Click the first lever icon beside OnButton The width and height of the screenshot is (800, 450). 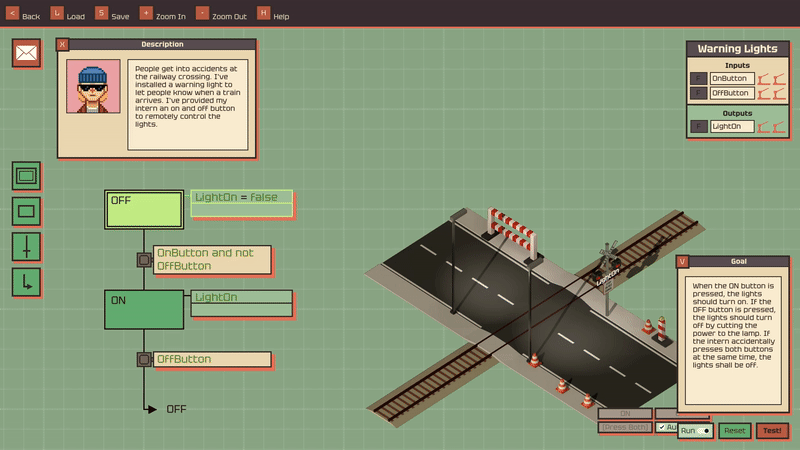click(763, 79)
